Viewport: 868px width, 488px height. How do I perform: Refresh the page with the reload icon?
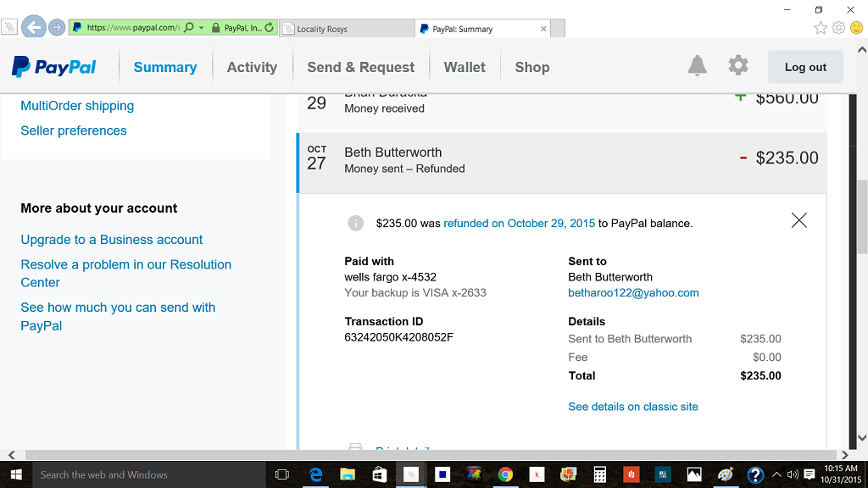click(269, 27)
